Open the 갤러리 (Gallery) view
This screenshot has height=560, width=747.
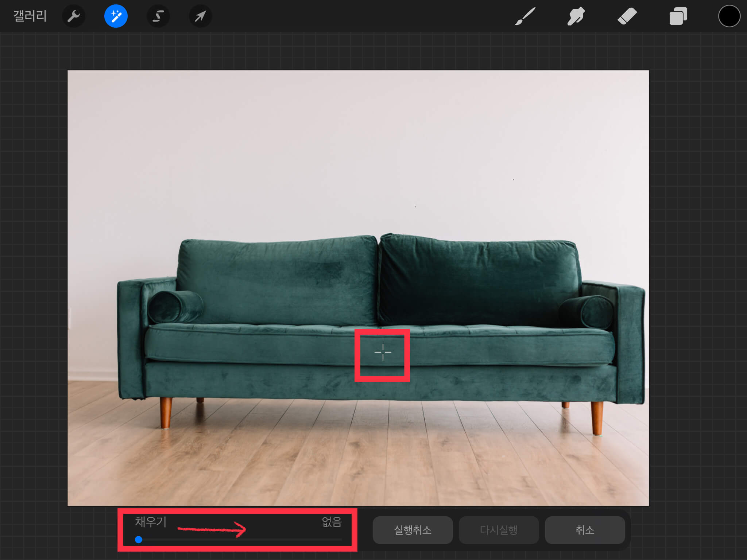pos(30,16)
